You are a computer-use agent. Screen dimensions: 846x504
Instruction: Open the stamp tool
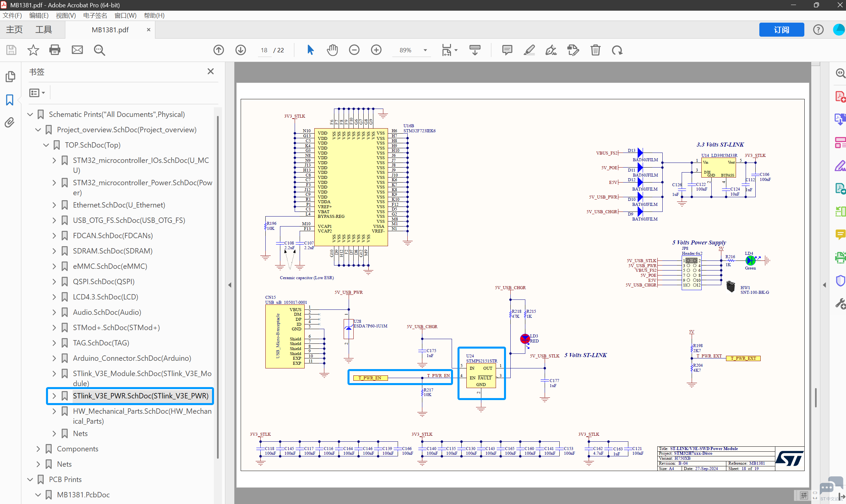click(573, 50)
